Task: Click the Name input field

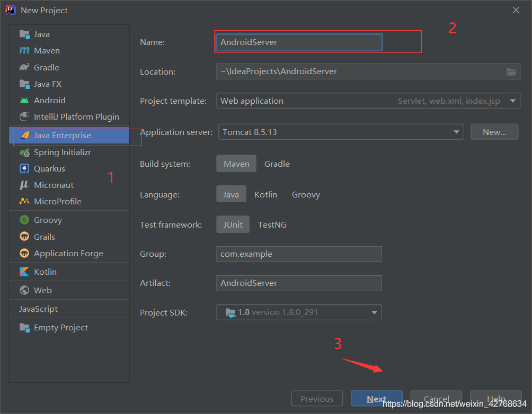Action: 299,42
